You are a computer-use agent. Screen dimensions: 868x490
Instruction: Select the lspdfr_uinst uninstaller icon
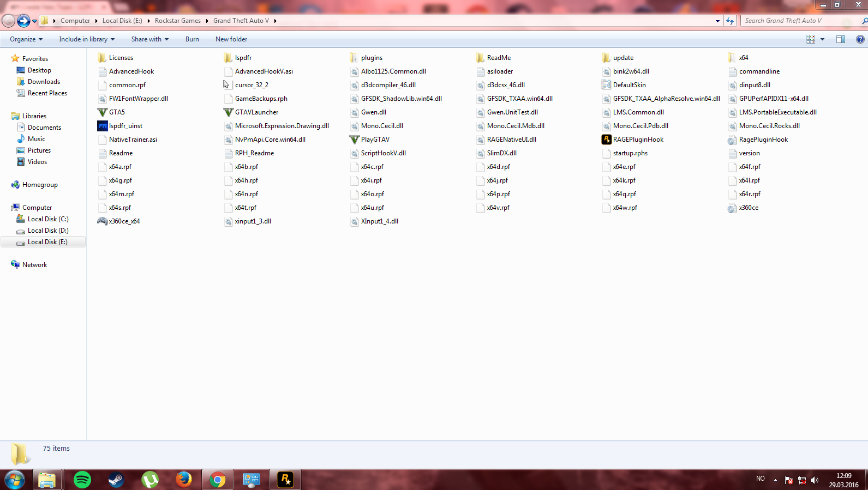coord(102,126)
